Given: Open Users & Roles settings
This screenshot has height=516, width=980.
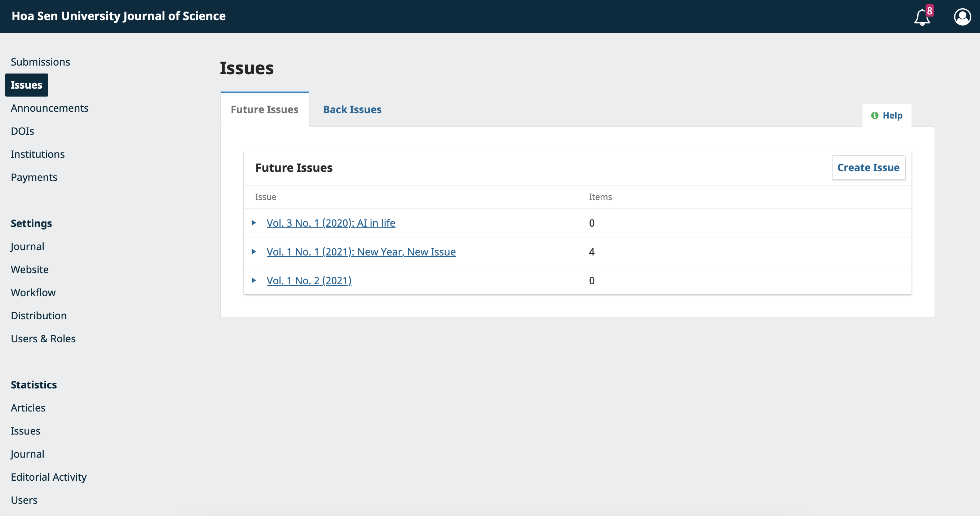Looking at the screenshot, I should pos(43,338).
